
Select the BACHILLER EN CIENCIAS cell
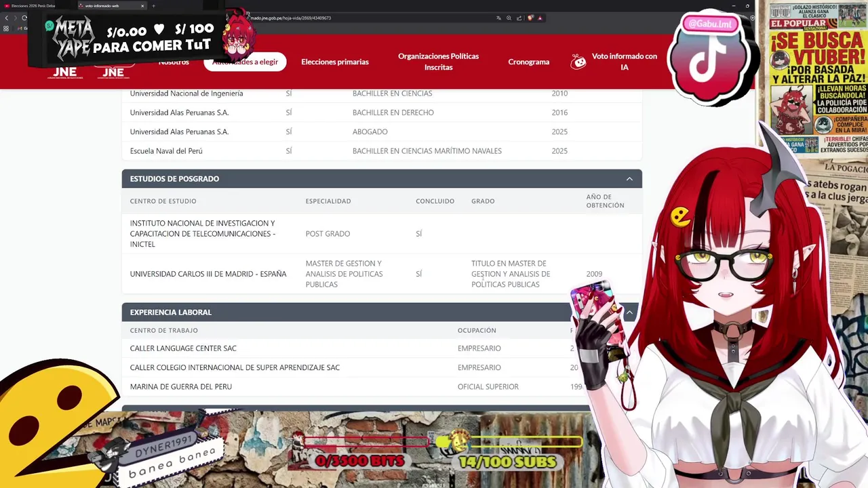[392, 94]
